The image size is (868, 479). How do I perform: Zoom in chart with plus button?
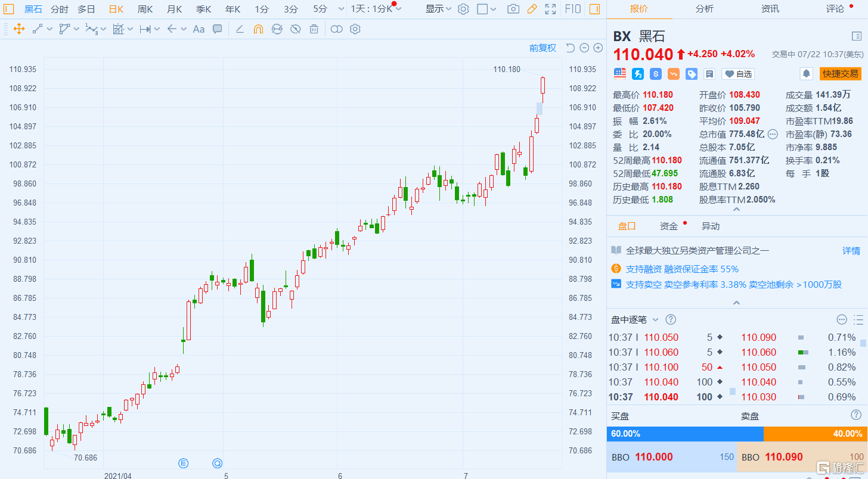[598, 48]
